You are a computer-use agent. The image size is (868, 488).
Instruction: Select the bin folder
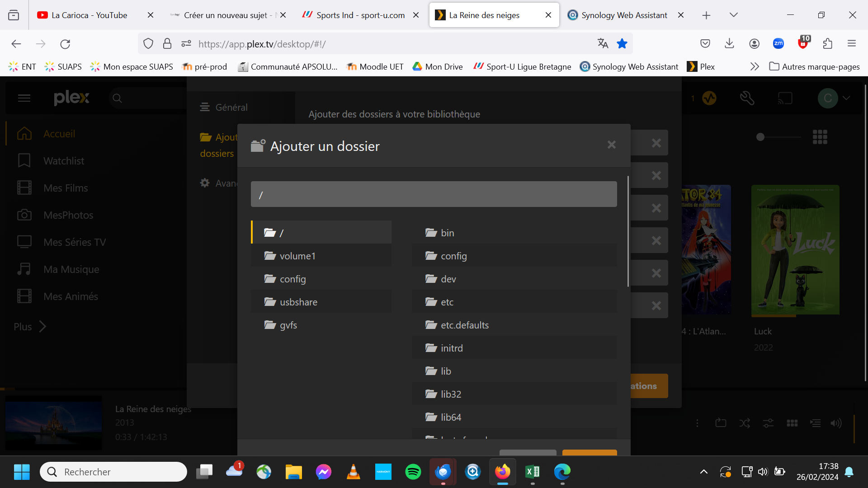514,233
